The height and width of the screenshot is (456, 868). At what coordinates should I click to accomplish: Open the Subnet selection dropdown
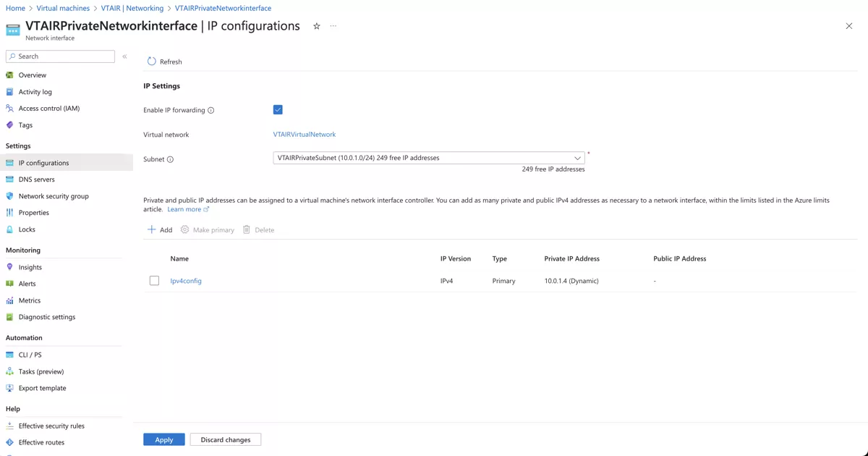click(577, 158)
